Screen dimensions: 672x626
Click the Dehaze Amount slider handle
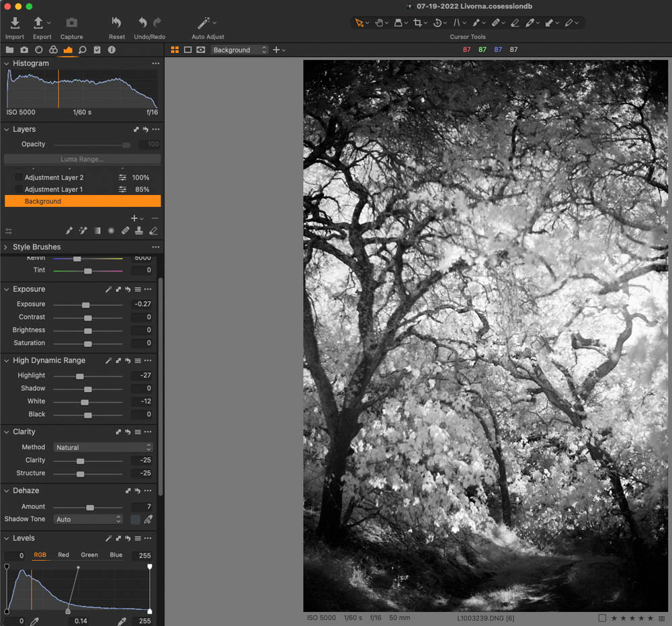90,507
